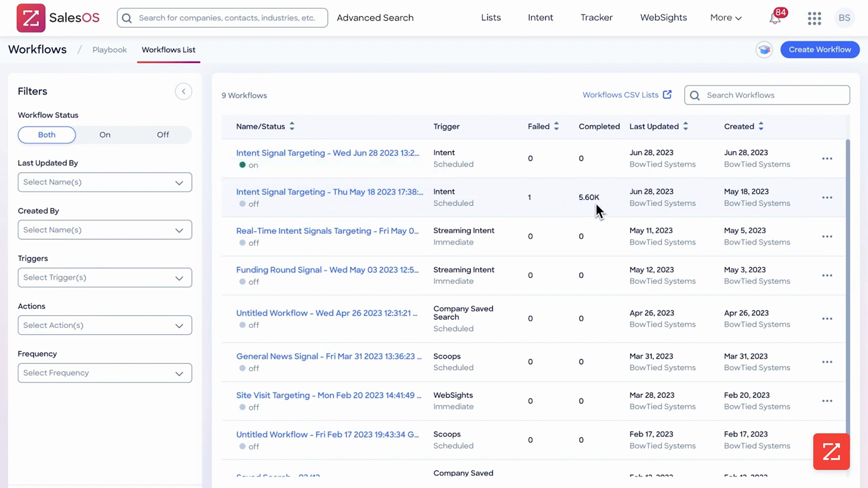The height and width of the screenshot is (488, 868).
Task: Collapse the Filters panel arrow
Action: tap(183, 91)
